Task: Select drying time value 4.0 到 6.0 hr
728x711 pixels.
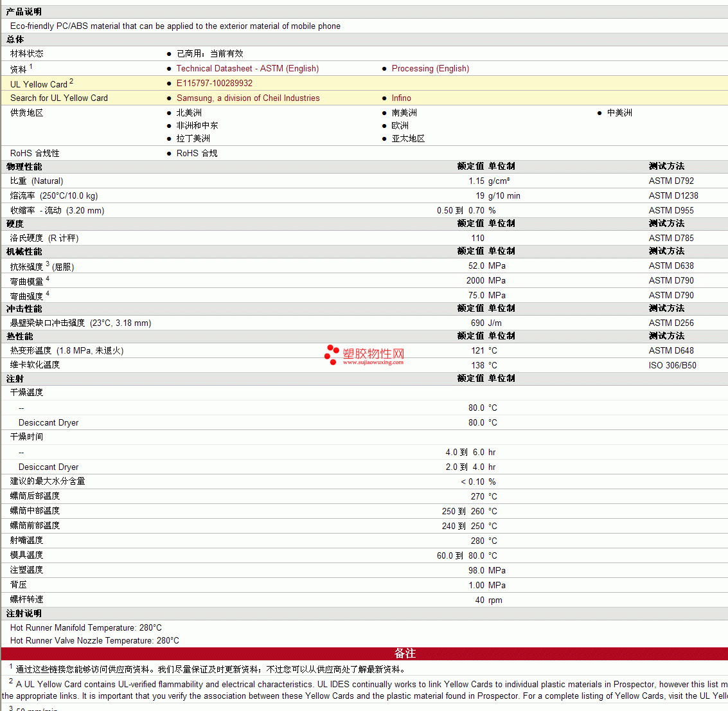Action: [x=470, y=453]
